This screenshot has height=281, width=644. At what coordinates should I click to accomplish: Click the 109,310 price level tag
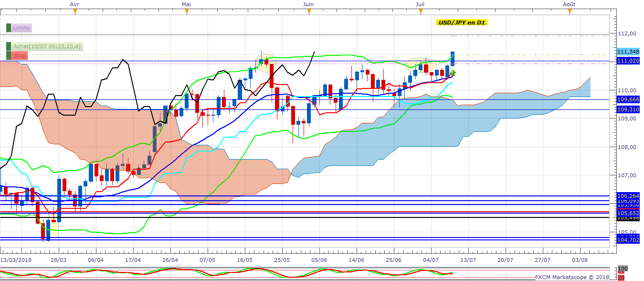[628, 109]
